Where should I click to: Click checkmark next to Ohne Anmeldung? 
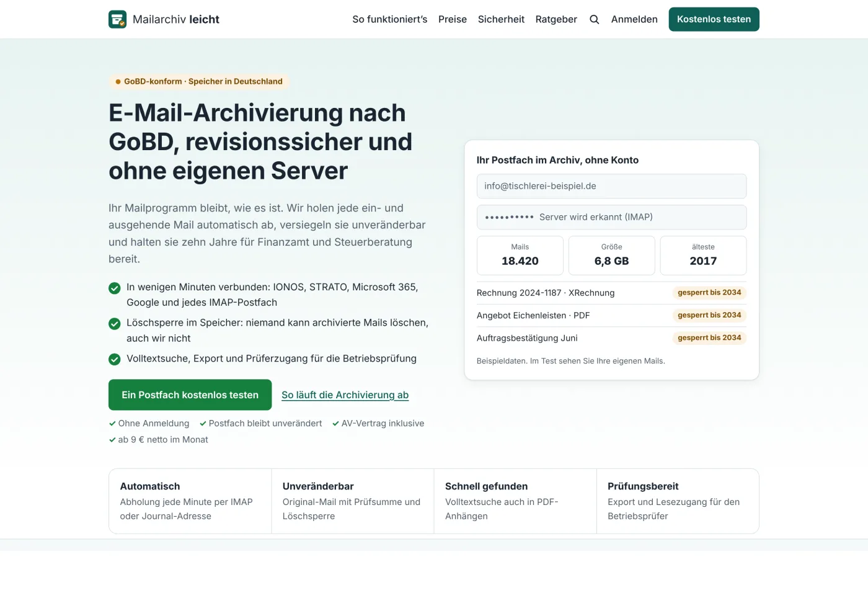point(112,424)
